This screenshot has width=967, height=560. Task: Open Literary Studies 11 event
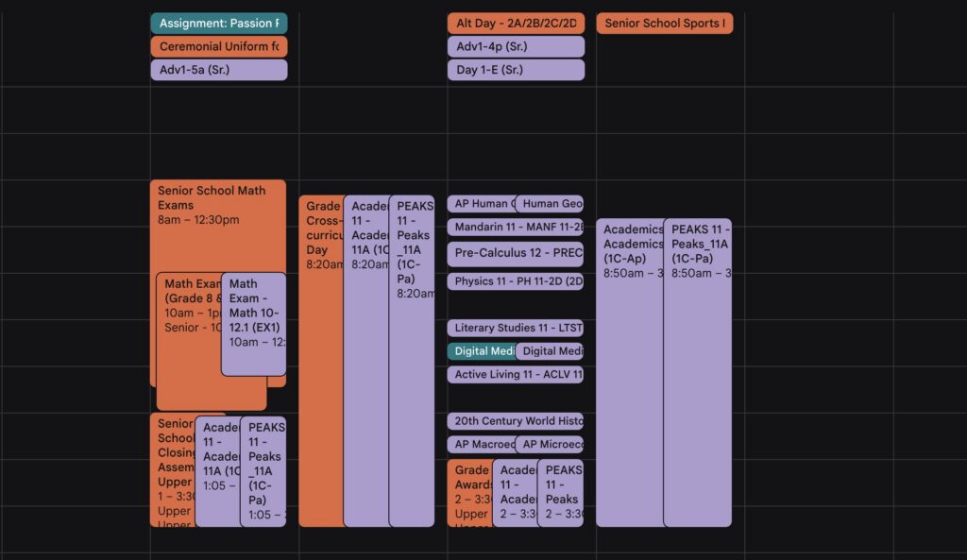coord(516,328)
